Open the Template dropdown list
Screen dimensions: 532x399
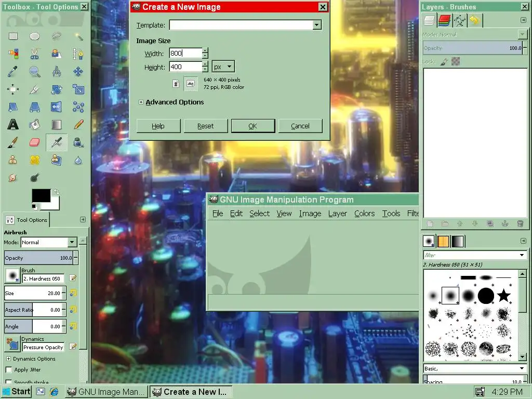point(316,25)
